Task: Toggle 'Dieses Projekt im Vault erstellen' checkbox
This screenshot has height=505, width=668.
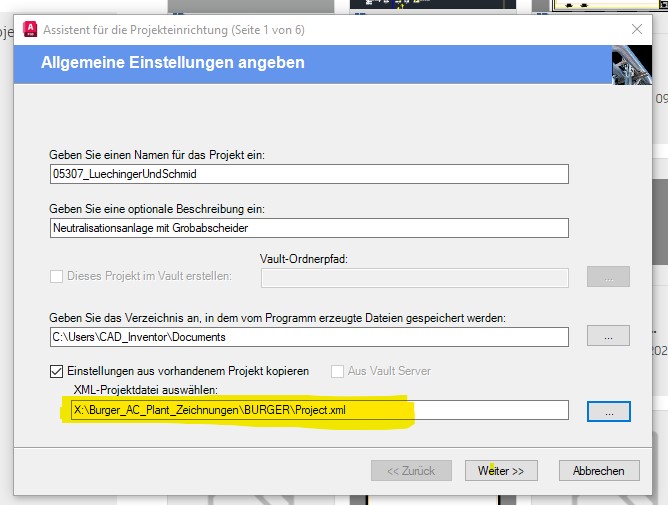Action: [x=57, y=276]
